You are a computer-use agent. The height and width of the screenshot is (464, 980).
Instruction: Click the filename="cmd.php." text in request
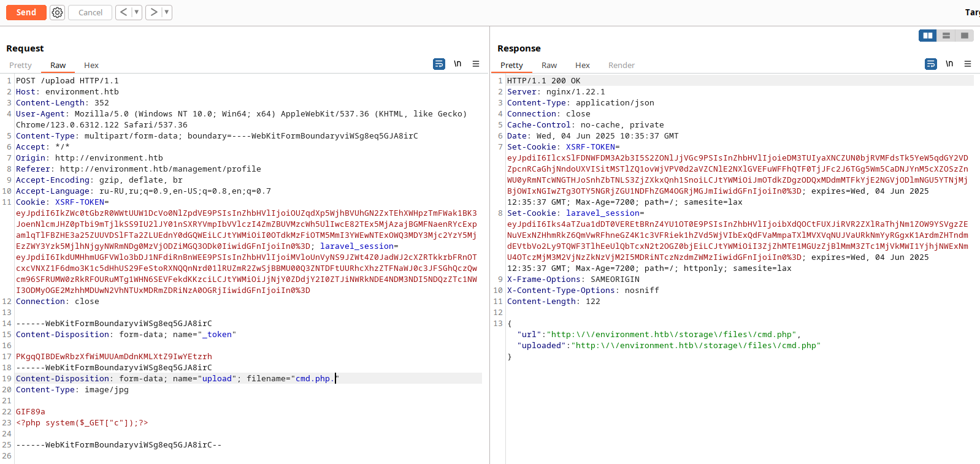pos(293,379)
